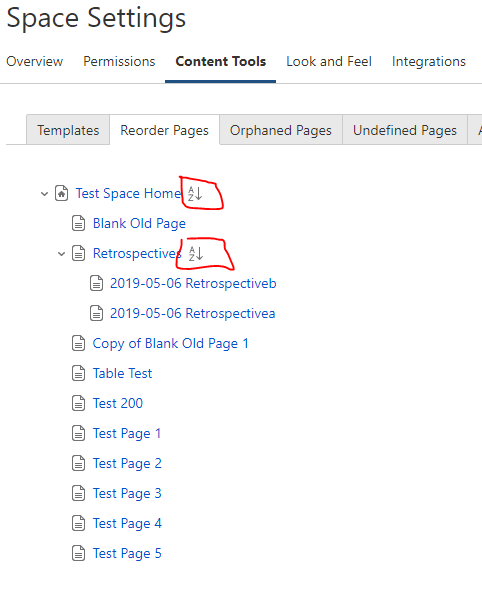Image resolution: width=482 pixels, height=601 pixels.
Task: Click page icon of Copy of Blank Old Page 1
Action: click(79, 343)
